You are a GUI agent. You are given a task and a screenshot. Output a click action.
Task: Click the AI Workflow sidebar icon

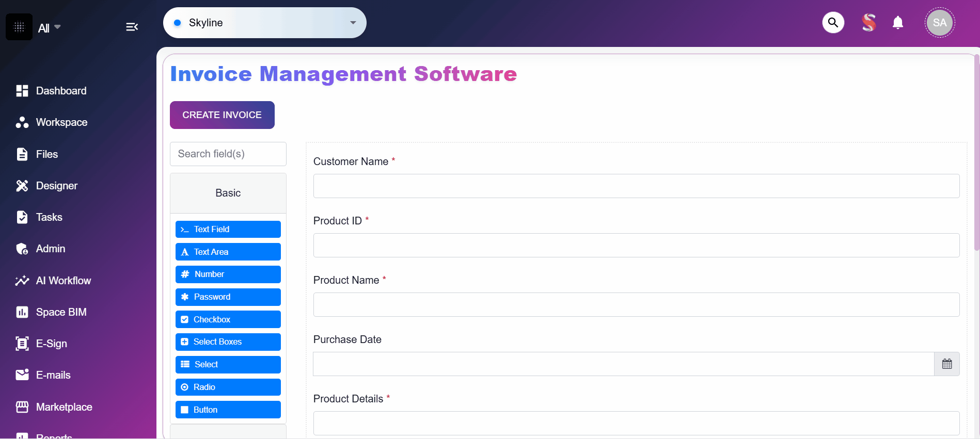[22, 281]
